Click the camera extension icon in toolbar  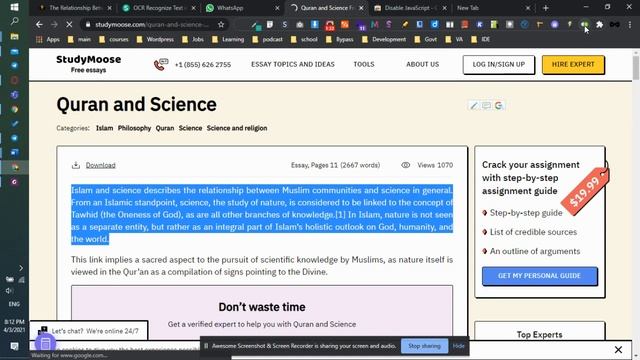tap(300, 24)
